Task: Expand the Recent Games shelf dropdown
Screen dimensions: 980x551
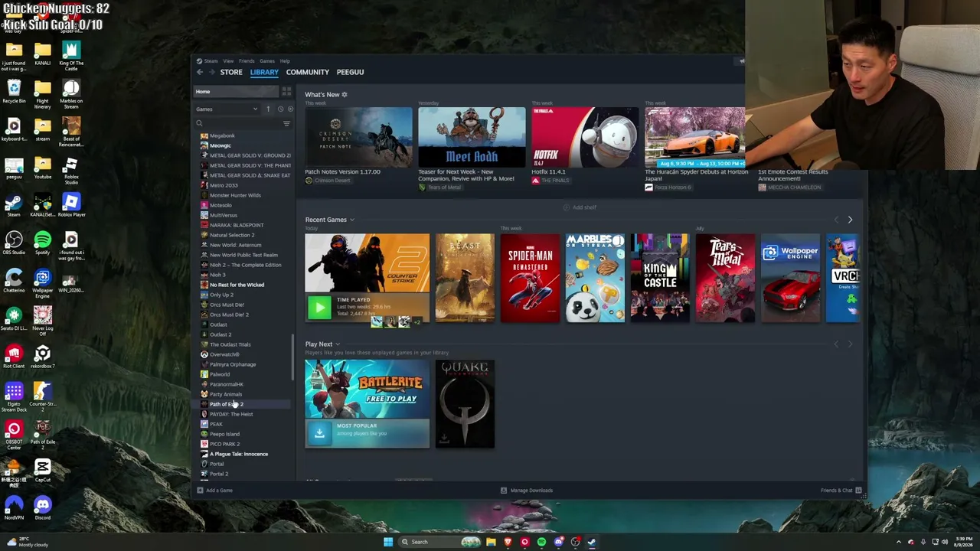Action: point(352,220)
